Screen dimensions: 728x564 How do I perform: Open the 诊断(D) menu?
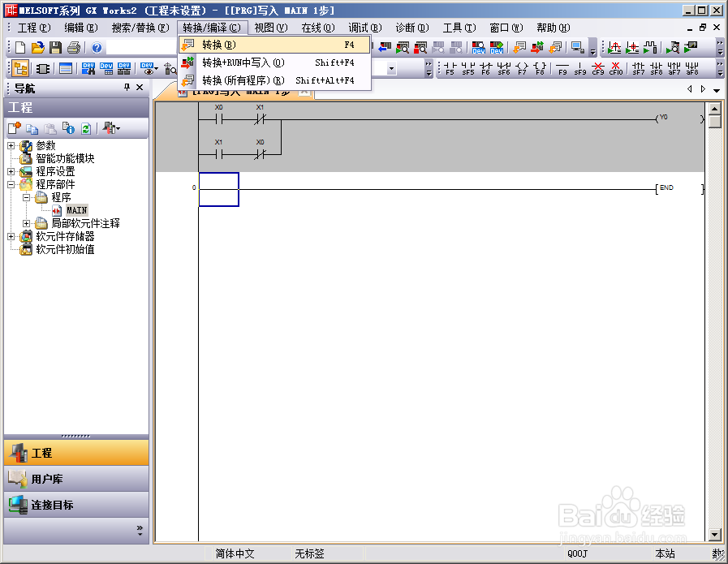click(x=412, y=28)
